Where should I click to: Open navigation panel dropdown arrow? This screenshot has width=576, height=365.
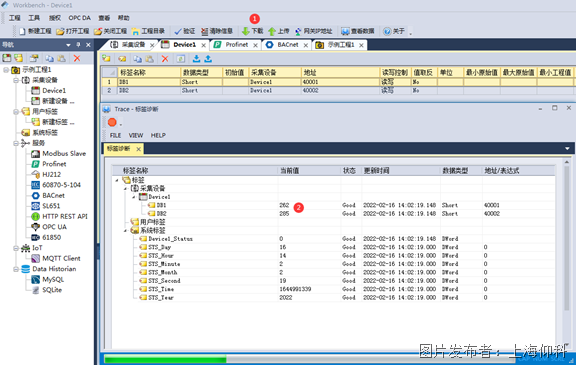(x=68, y=45)
